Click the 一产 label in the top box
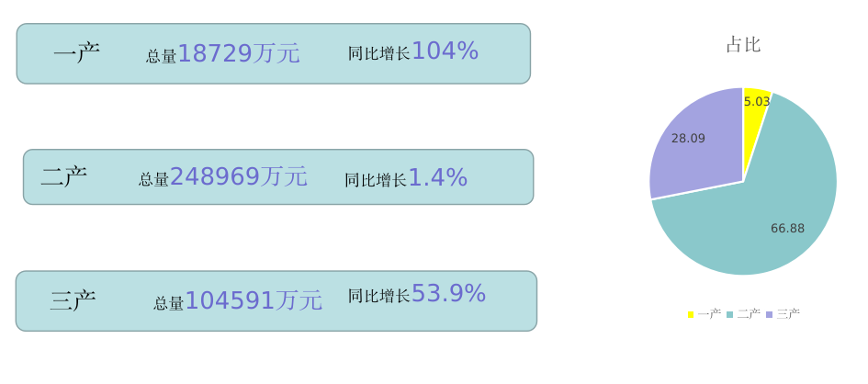Image resolution: width=868 pixels, height=384 pixels. point(76,53)
